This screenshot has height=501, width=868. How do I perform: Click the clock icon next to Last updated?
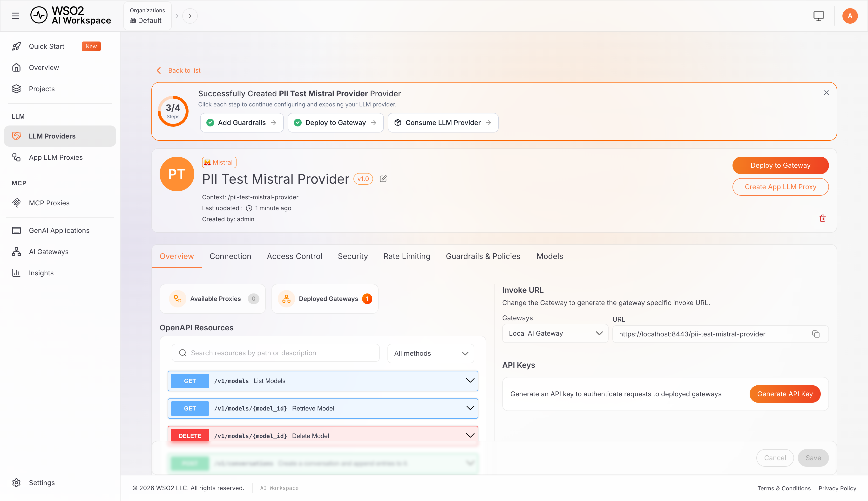click(x=249, y=208)
